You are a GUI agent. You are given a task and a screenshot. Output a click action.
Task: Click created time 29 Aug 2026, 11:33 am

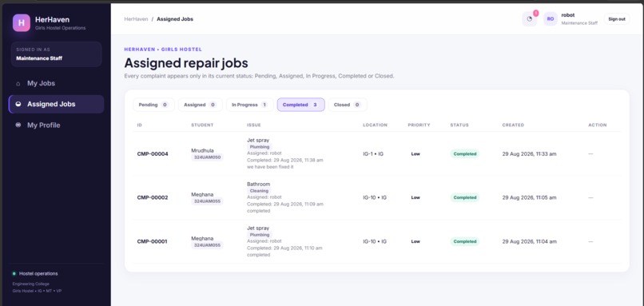pyautogui.click(x=529, y=154)
